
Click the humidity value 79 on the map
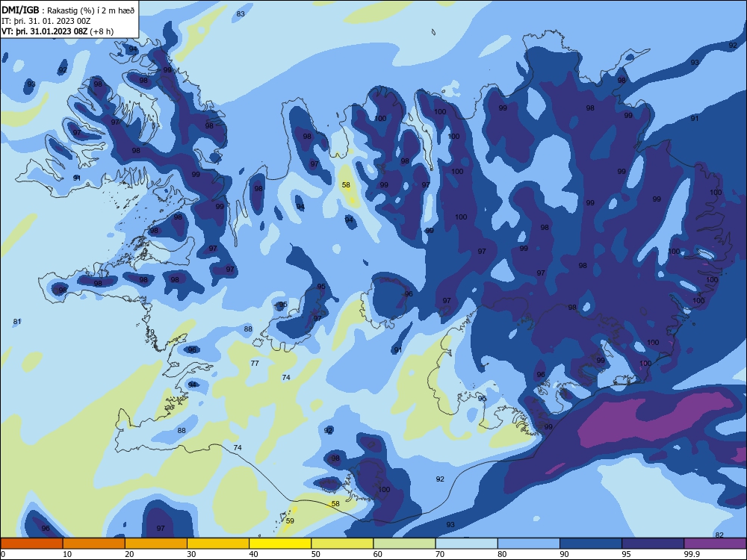pyautogui.click(x=151, y=332)
